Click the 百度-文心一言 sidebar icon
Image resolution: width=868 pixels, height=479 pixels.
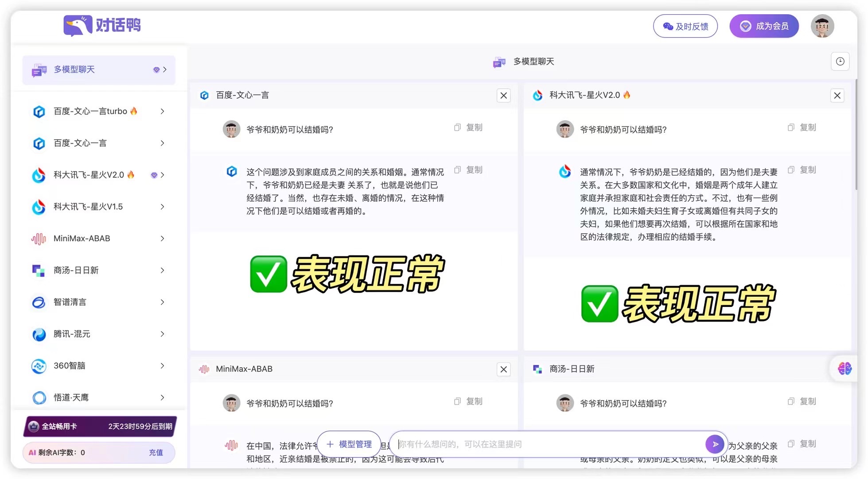coord(39,143)
